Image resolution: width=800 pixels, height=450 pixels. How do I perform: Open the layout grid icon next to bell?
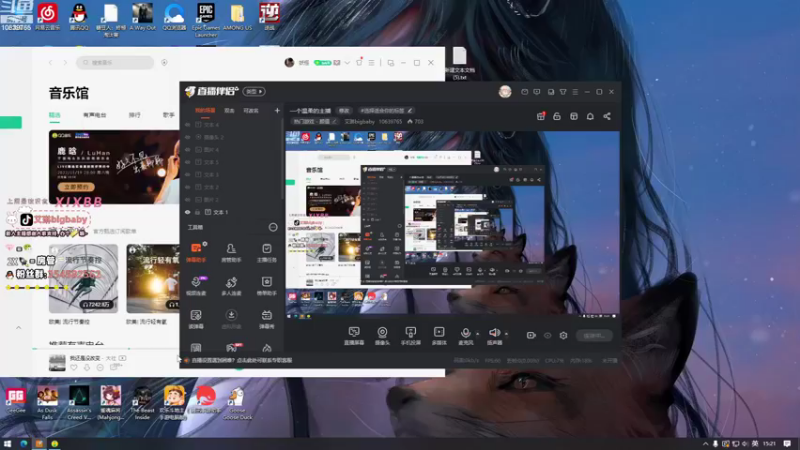tap(574, 116)
